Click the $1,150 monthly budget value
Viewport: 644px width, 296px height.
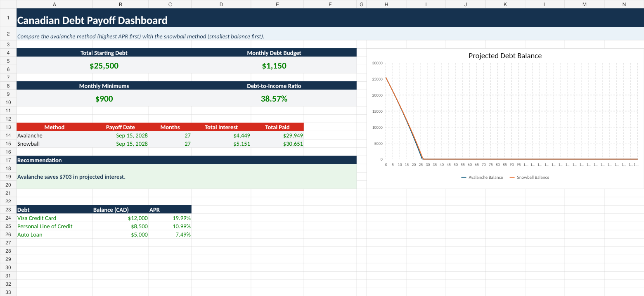pyautogui.click(x=274, y=65)
